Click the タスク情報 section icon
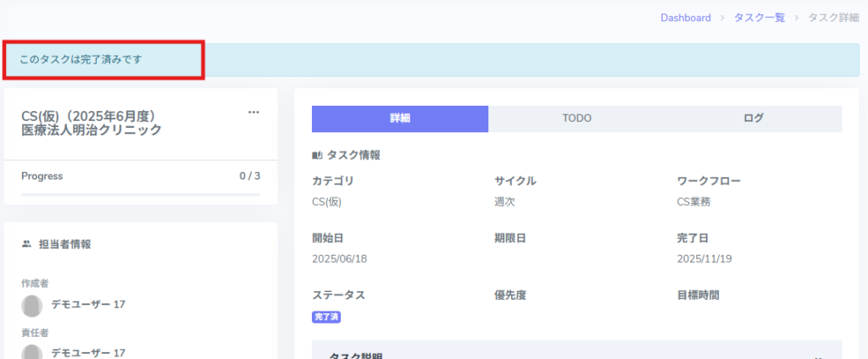868x359 pixels. pos(317,156)
